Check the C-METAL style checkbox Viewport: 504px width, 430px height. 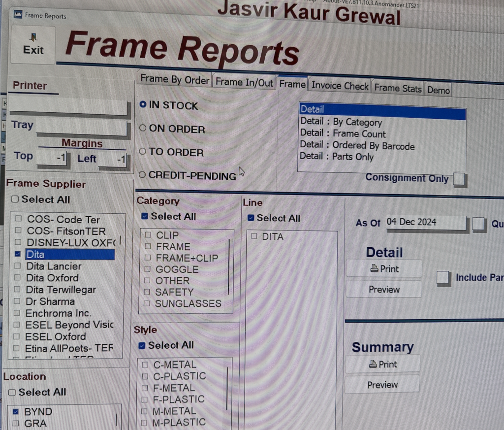point(145,364)
